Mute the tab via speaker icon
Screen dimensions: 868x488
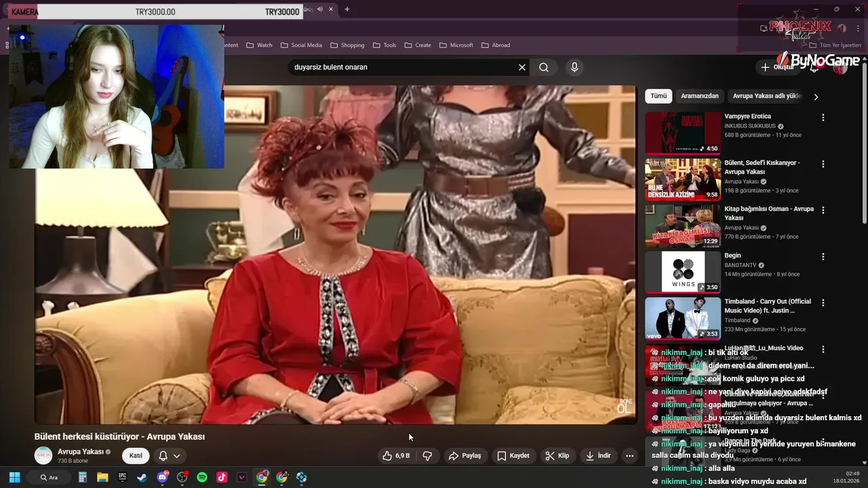[x=320, y=9]
